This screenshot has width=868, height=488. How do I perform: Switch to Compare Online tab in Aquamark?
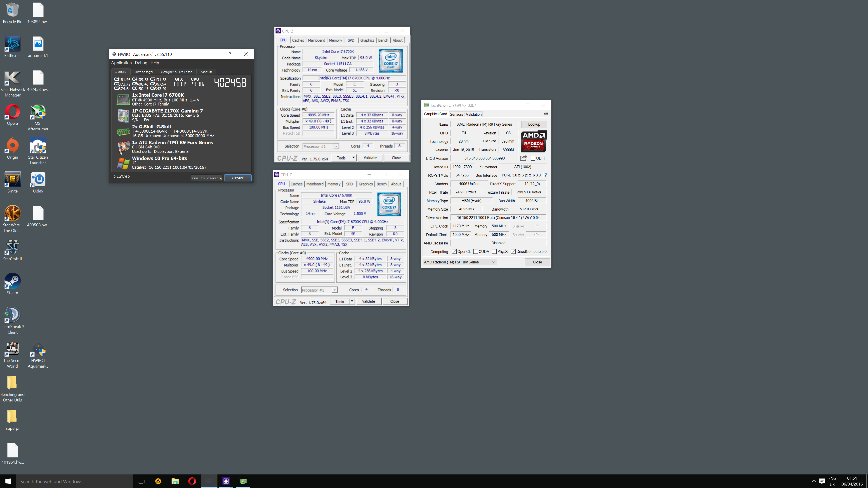tap(177, 72)
